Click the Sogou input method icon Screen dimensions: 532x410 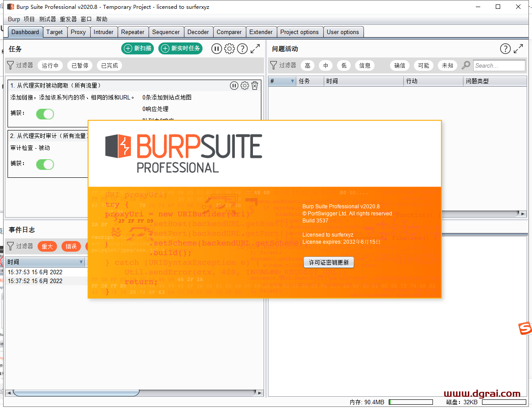click(x=525, y=328)
